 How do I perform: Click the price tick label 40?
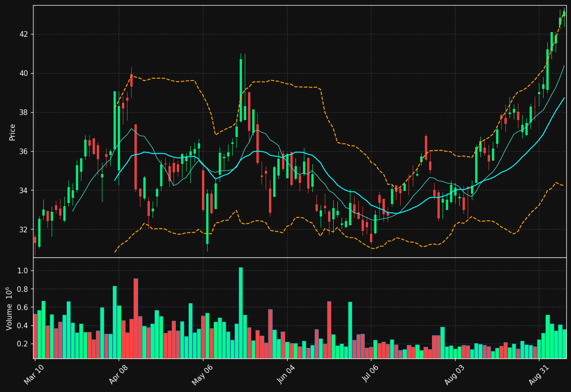pyautogui.click(x=24, y=74)
